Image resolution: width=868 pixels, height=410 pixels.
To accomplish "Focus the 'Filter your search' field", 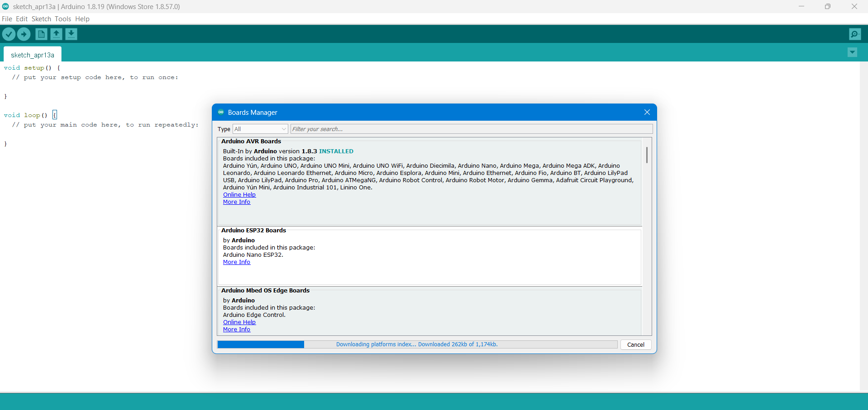I will (472, 129).
